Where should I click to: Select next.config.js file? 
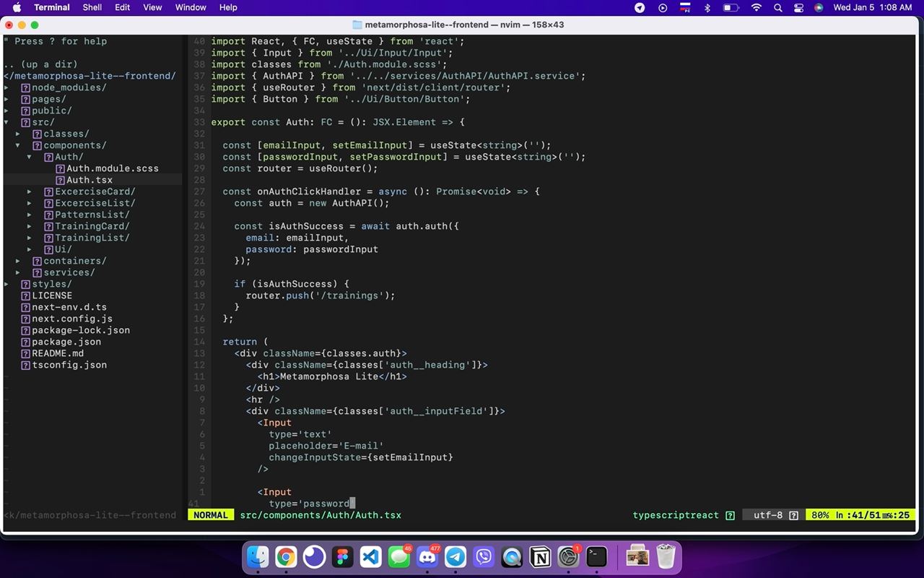[72, 319]
